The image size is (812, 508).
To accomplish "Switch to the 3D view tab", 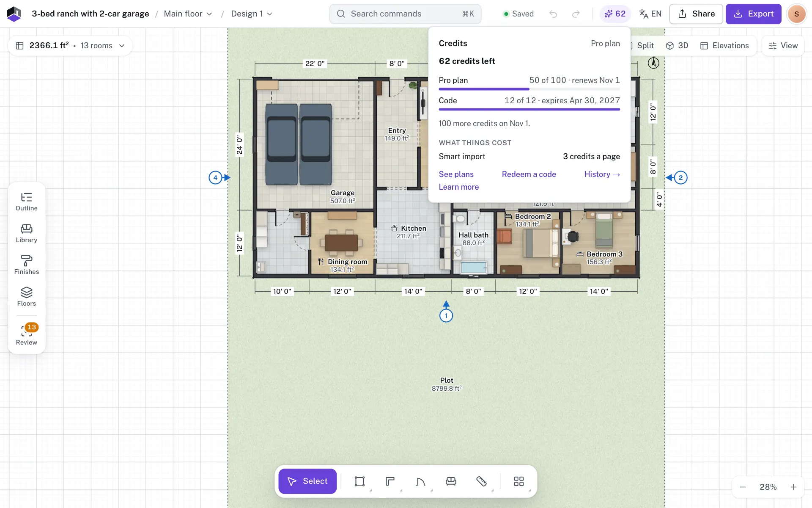I will pos(677,45).
